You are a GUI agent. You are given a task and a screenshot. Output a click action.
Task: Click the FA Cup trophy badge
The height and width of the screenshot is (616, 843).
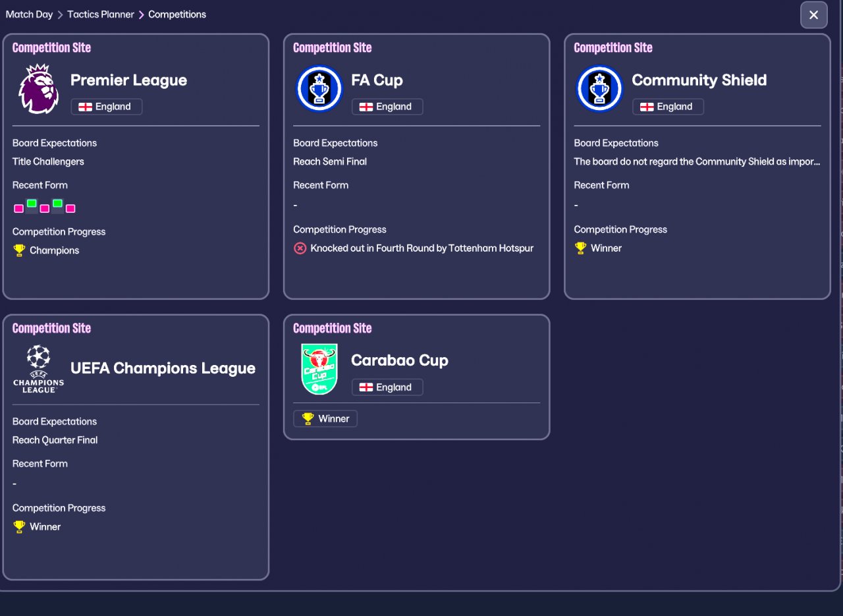click(x=319, y=89)
